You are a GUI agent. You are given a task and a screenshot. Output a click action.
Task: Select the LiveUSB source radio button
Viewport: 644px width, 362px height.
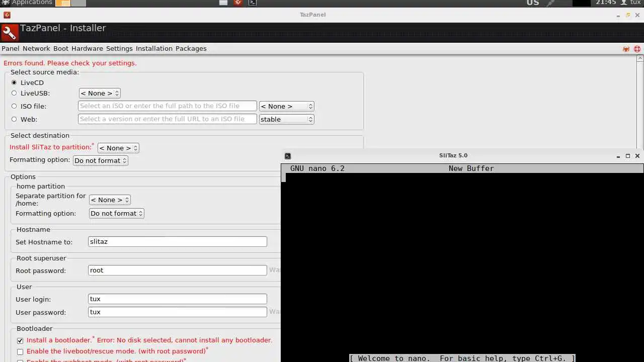14,93
